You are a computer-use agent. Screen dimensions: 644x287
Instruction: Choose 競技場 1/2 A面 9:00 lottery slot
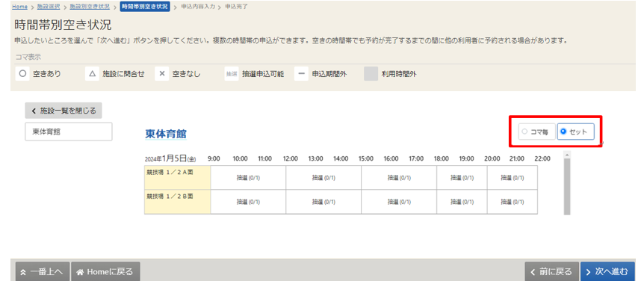coord(248,178)
